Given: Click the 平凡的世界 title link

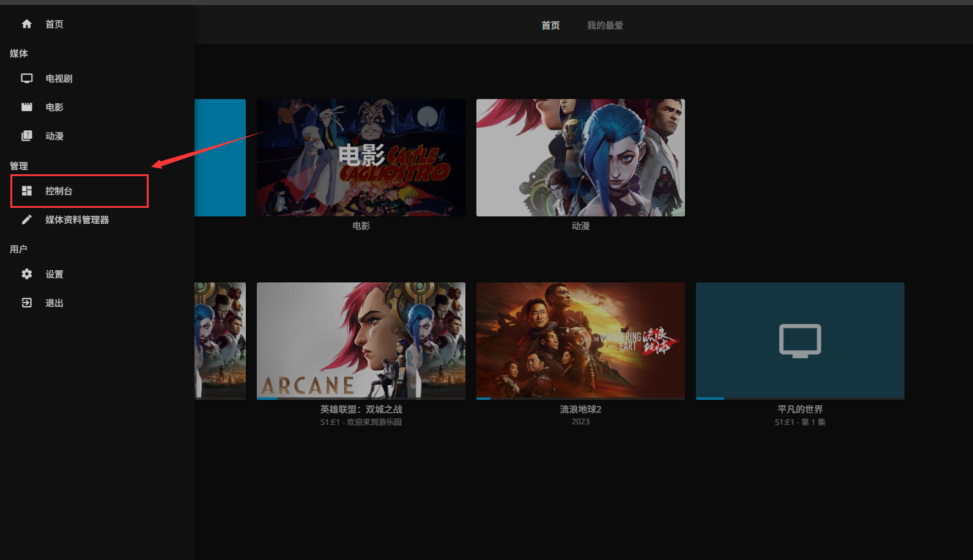Looking at the screenshot, I should 800,410.
